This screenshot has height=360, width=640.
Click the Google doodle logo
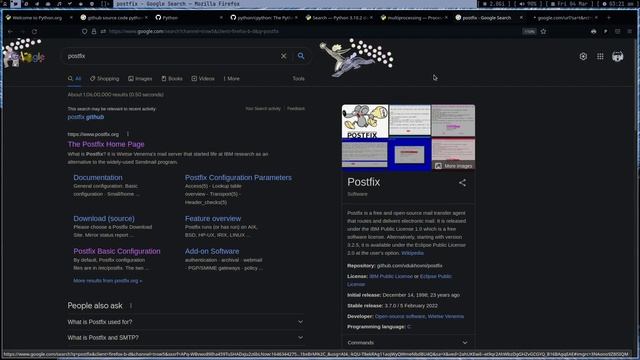pyautogui.click(x=24, y=53)
